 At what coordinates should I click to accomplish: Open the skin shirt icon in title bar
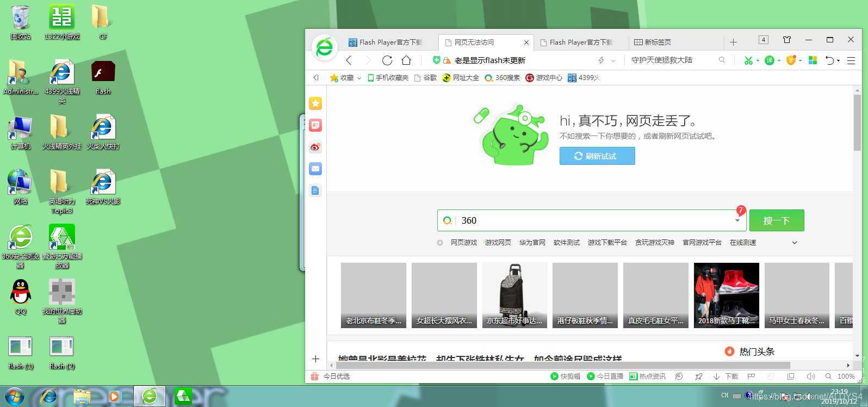[787, 40]
